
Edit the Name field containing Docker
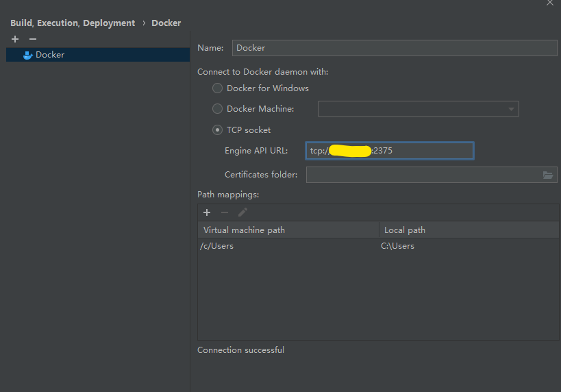[395, 48]
